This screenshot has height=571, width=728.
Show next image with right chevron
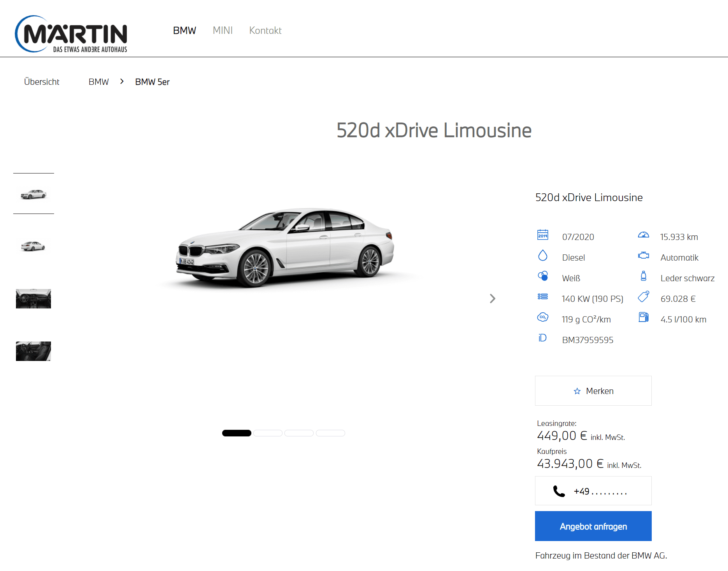(x=493, y=298)
